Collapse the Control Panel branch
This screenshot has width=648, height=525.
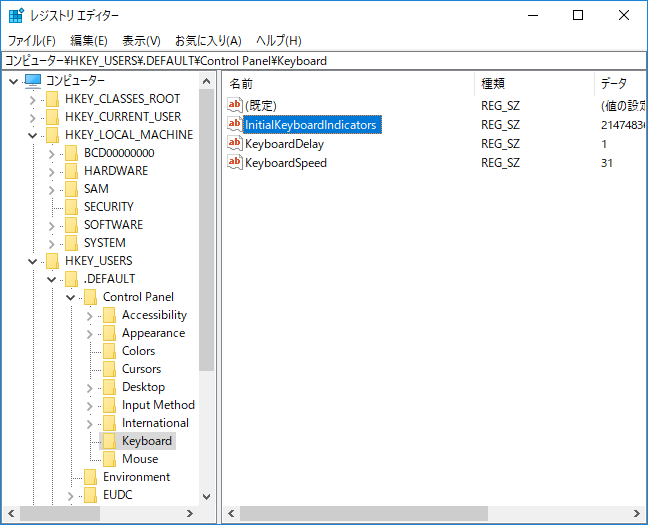(70, 298)
